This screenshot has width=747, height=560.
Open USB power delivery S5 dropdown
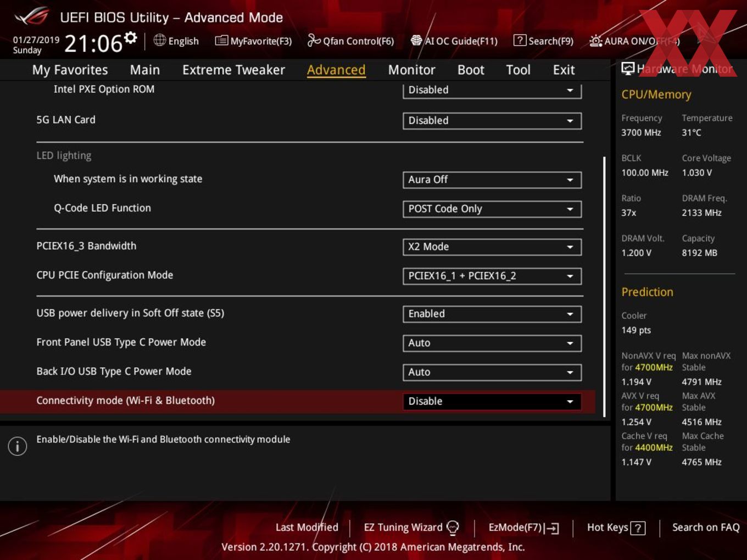click(492, 314)
